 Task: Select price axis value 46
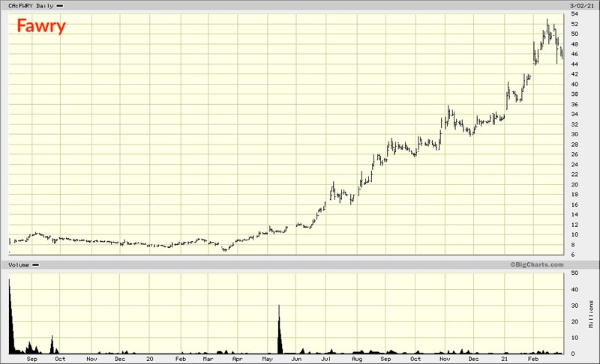(574, 54)
